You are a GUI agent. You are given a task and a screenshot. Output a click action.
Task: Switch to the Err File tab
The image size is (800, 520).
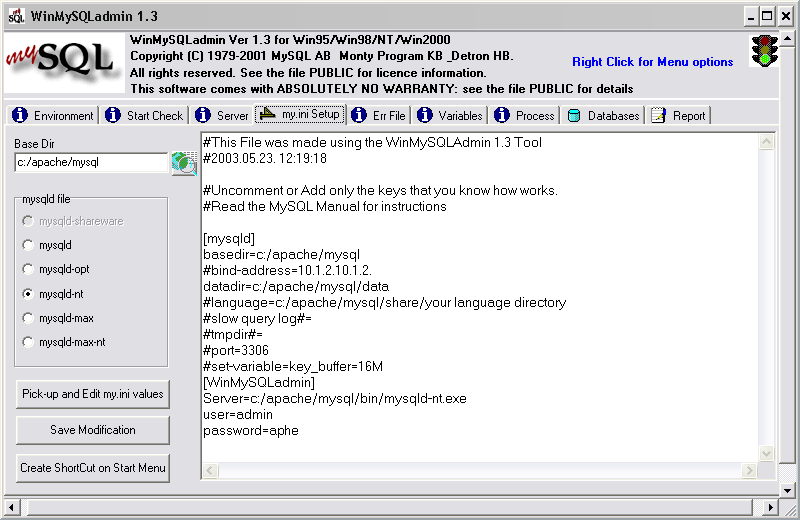pos(379,116)
